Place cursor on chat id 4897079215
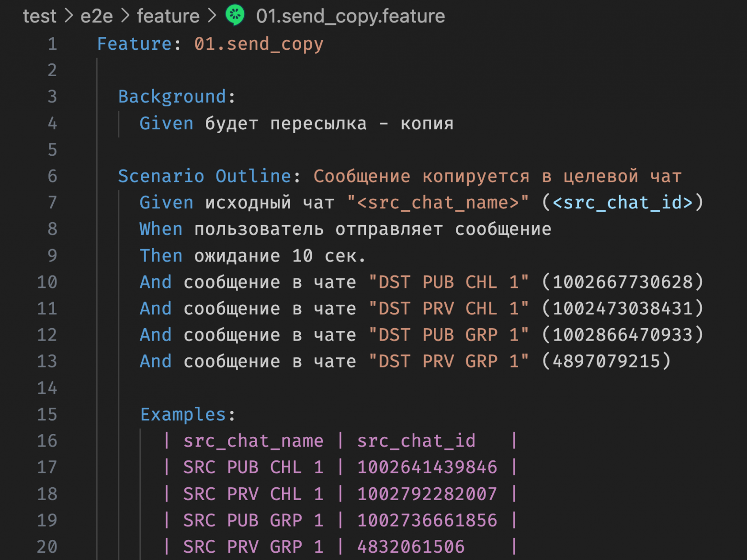The image size is (747, 560). 606,361
